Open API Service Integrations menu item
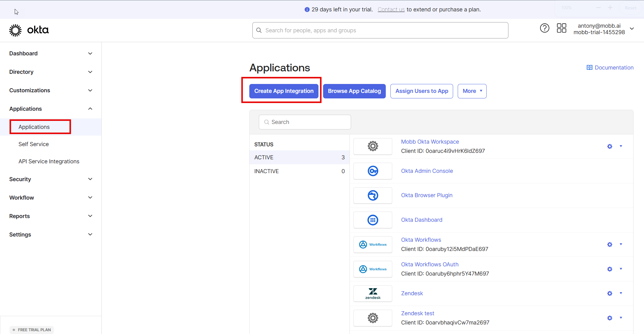Viewport: 644px width, 334px height. (x=49, y=161)
